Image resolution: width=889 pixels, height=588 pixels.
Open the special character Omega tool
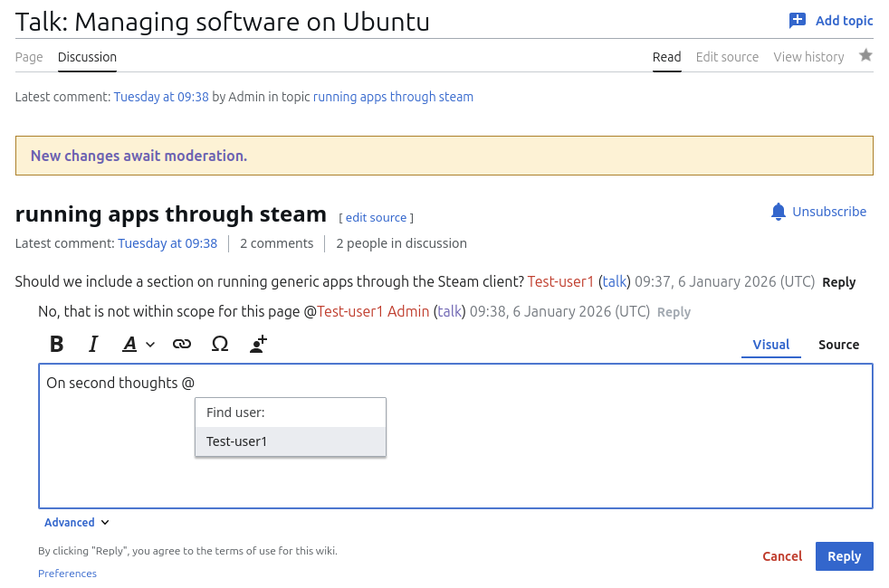(x=219, y=345)
